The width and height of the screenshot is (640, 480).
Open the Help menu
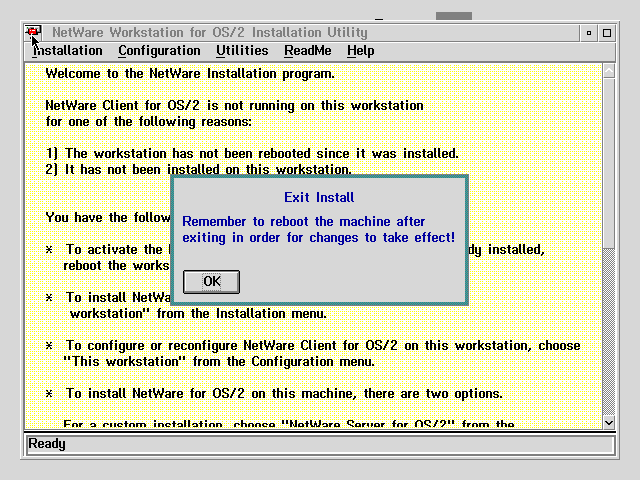(x=360, y=51)
